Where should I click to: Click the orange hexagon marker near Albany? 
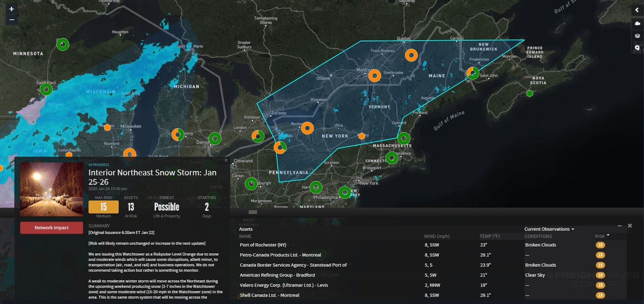pyautogui.click(x=361, y=136)
